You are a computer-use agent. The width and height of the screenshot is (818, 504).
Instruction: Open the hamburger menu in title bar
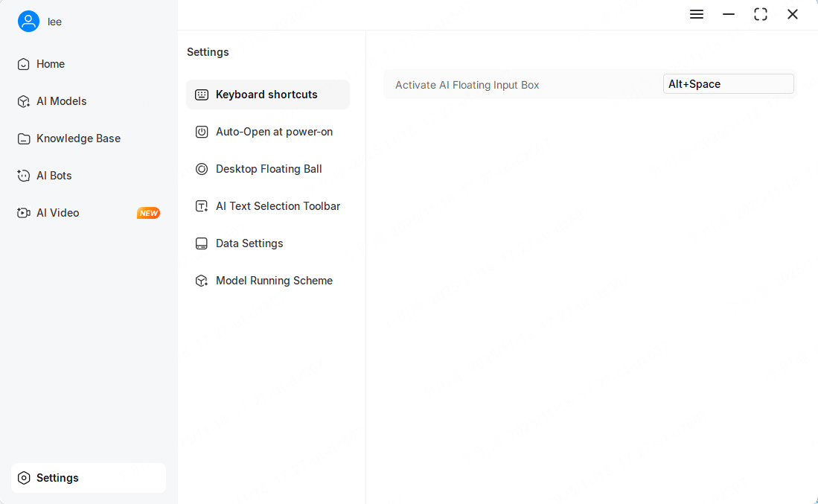[x=697, y=14]
